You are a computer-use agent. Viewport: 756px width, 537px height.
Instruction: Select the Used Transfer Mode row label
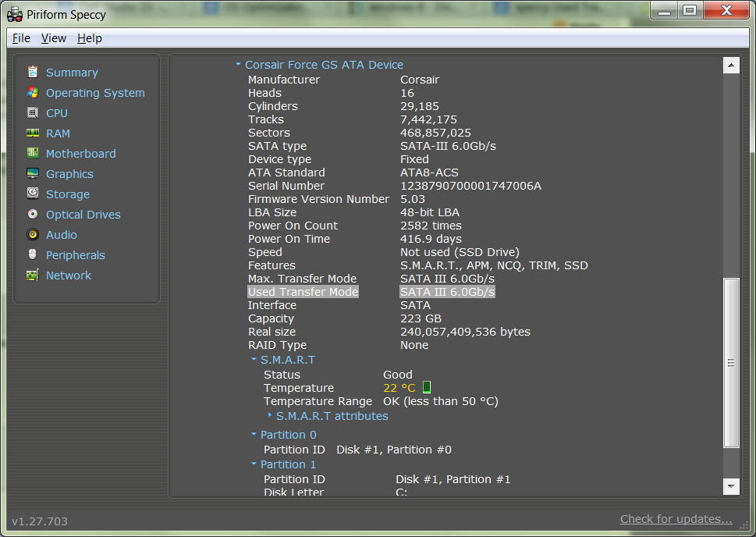coord(303,292)
